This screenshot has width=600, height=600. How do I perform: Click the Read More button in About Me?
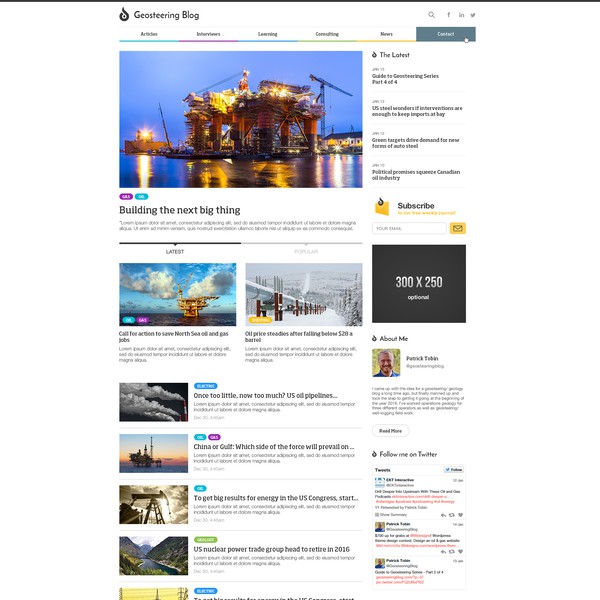coord(390,431)
